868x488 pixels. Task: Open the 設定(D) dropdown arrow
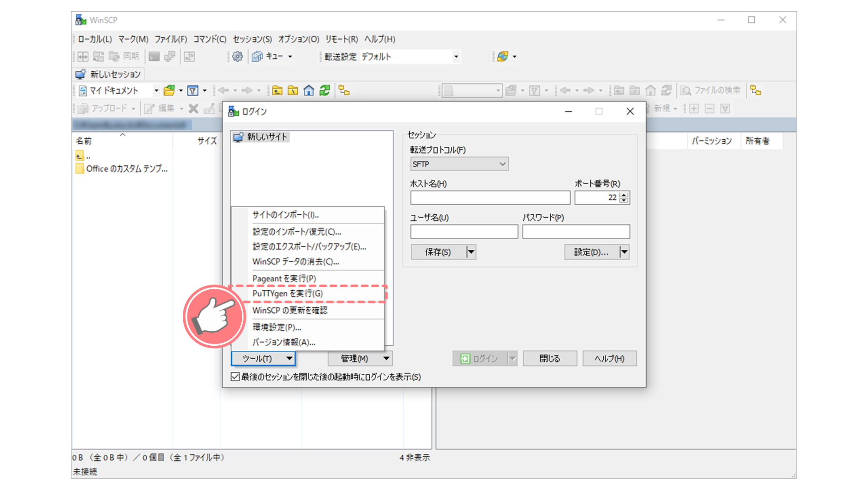[x=624, y=252]
